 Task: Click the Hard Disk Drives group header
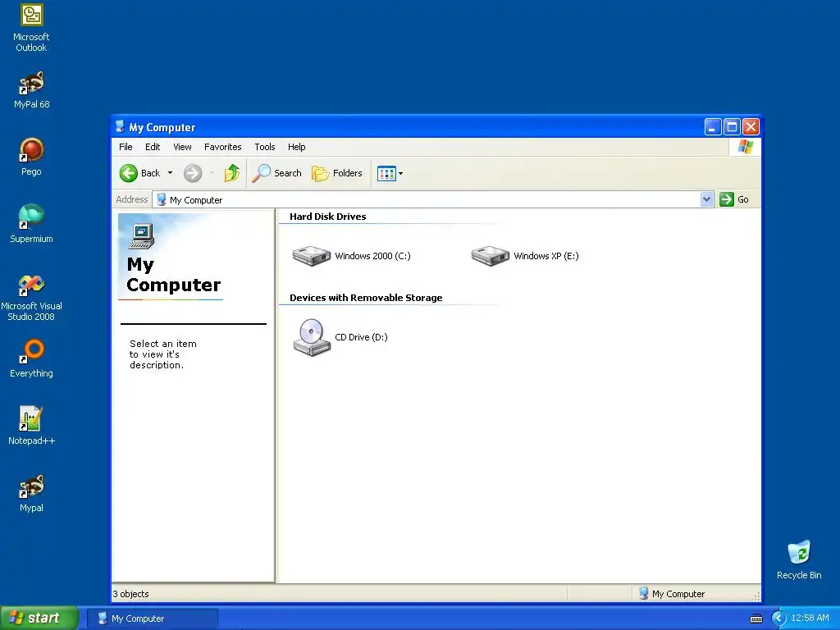pos(328,217)
